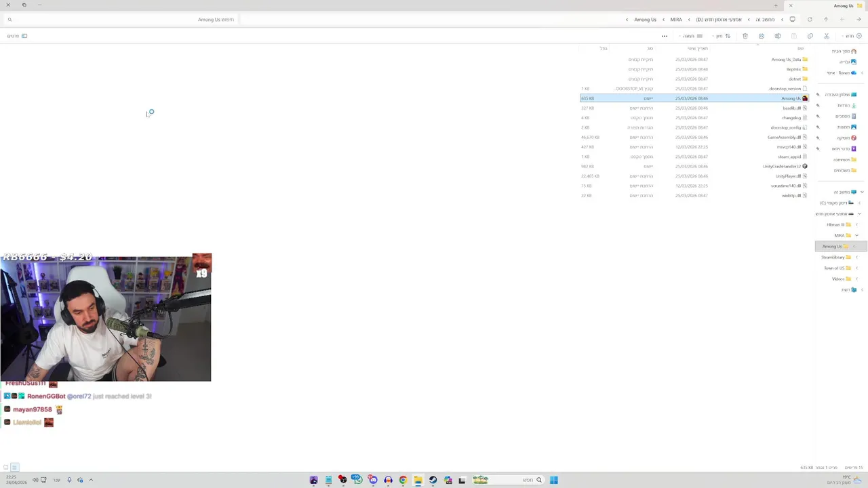Click the Paste clipboard icon in toolbar
The image size is (868, 488).
(x=794, y=36)
